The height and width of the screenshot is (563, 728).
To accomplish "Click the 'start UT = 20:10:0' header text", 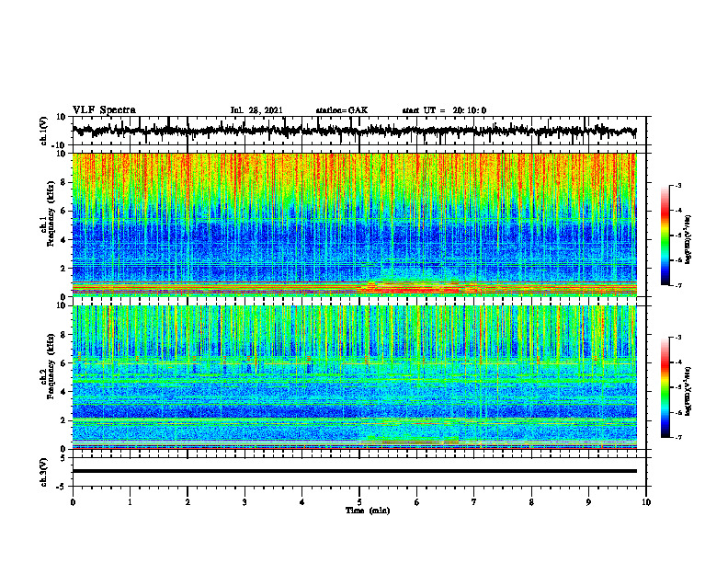I will [x=444, y=110].
